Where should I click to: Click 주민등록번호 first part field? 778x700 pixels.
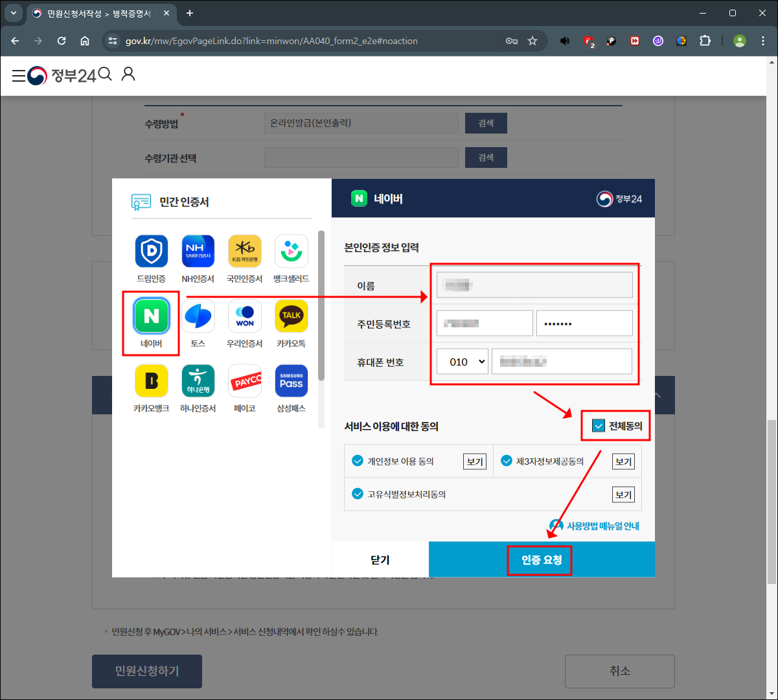(485, 323)
